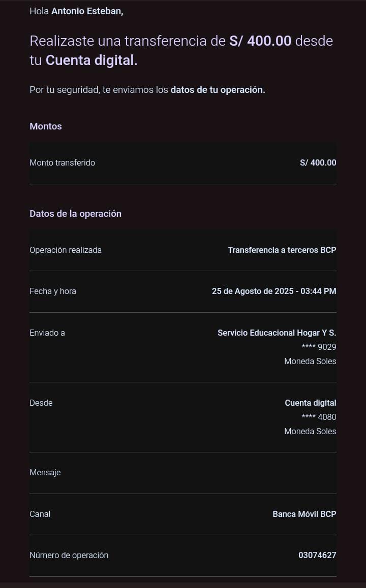Click the "Enviado a" label
Viewport: 366px width, 588px height.
click(x=47, y=333)
